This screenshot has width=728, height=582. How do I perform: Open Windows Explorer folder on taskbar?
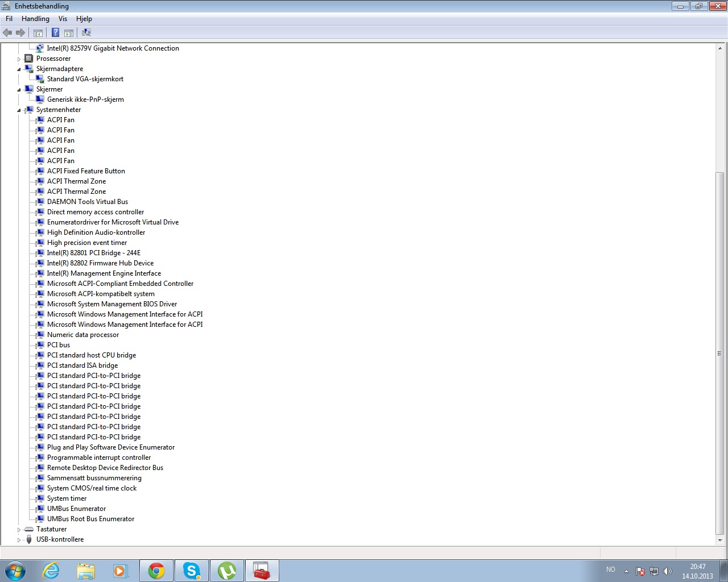(x=86, y=571)
